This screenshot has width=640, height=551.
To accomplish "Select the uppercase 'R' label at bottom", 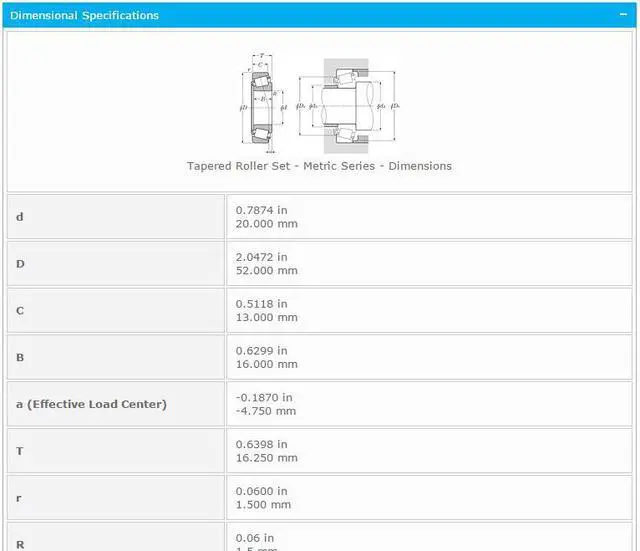I will [20, 544].
